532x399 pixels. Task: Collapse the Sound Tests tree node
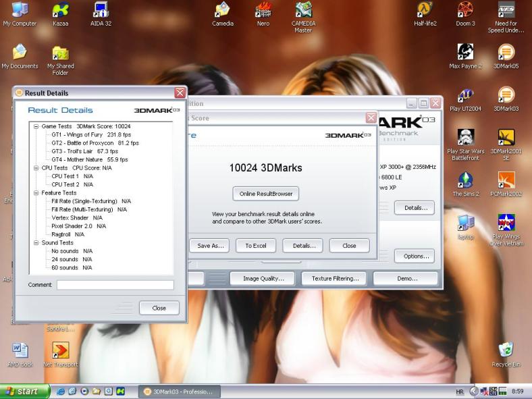pos(36,243)
